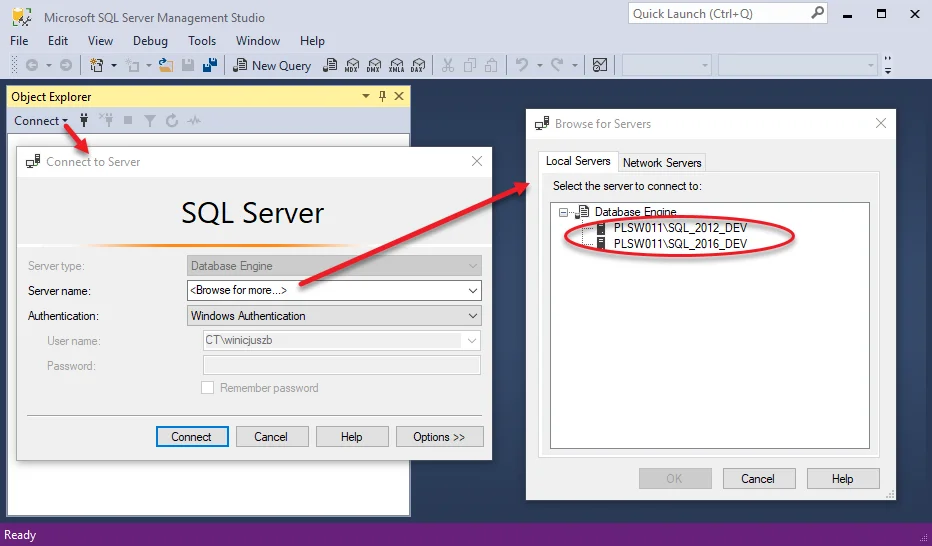Click the MDX Query toolbar icon
This screenshot has height=546, width=932.
point(352,65)
